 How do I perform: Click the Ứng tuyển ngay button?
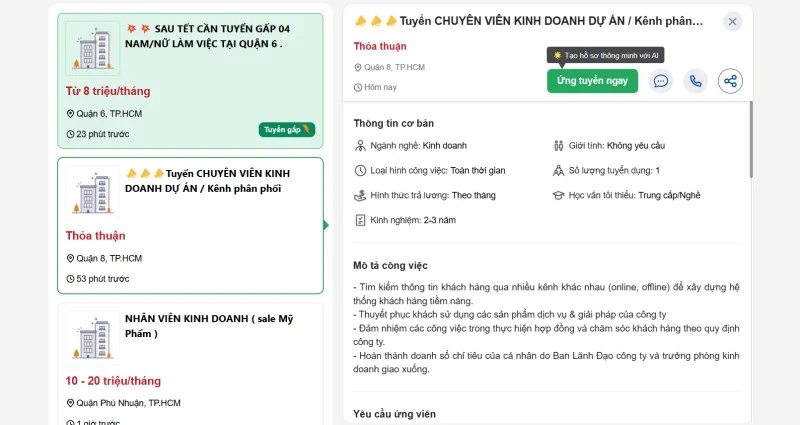tap(592, 81)
